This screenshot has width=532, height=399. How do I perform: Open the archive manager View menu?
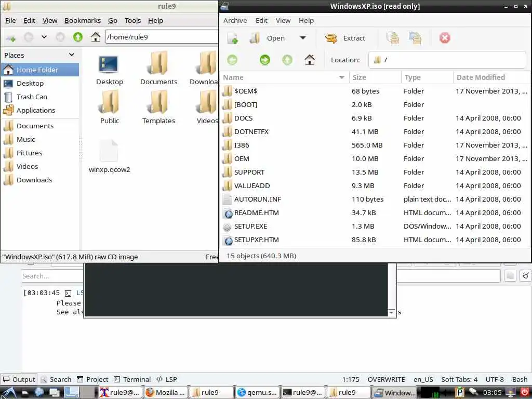(283, 21)
